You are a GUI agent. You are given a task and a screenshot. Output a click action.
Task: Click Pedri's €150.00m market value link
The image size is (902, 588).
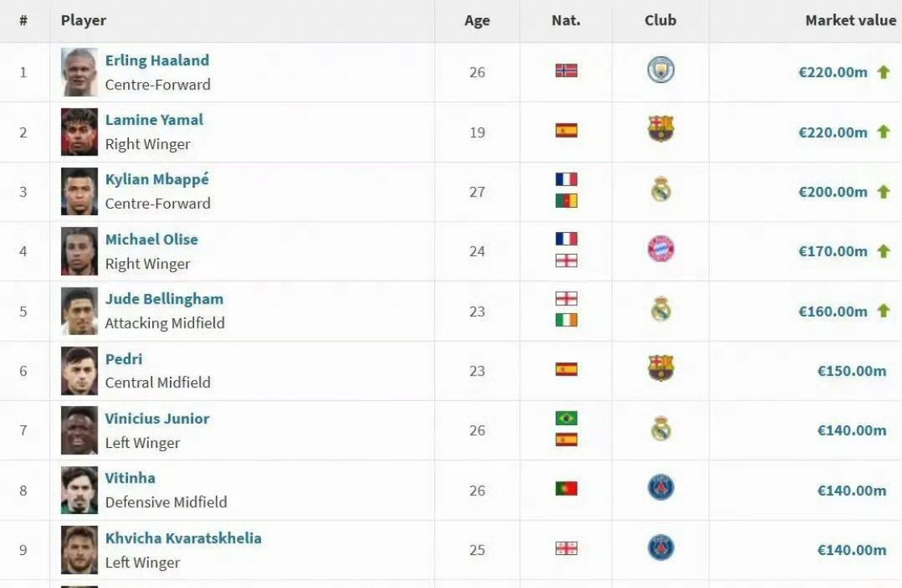click(x=851, y=371)
